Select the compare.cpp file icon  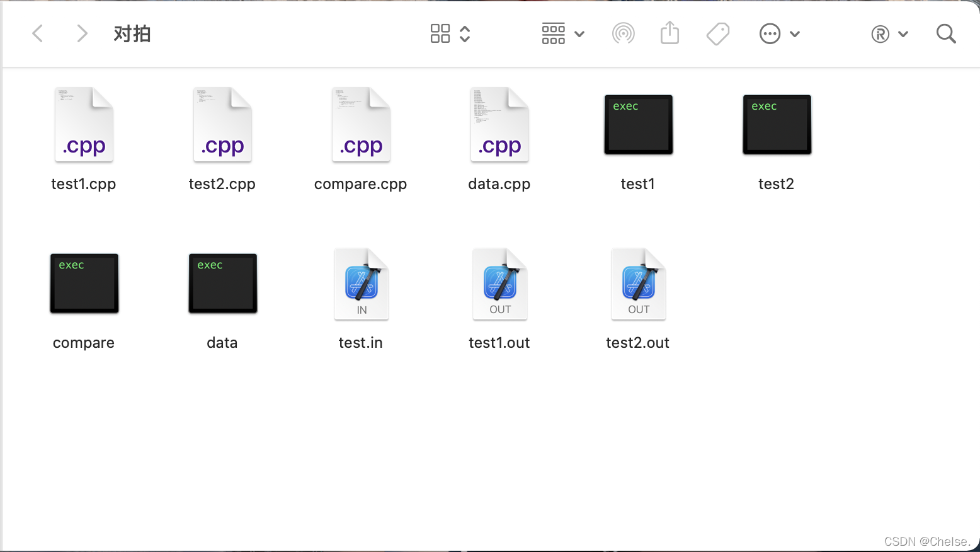(x=361, y=125)
